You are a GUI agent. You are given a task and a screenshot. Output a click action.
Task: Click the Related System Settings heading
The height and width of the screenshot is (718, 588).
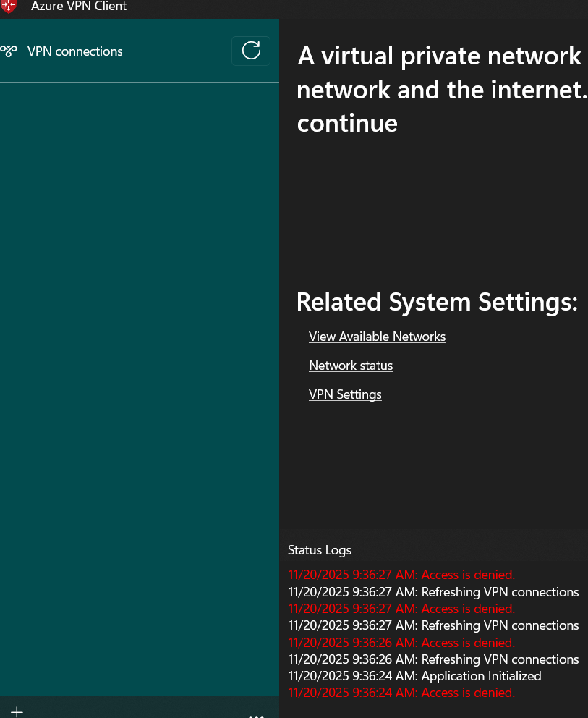click(x=437, y=302)
